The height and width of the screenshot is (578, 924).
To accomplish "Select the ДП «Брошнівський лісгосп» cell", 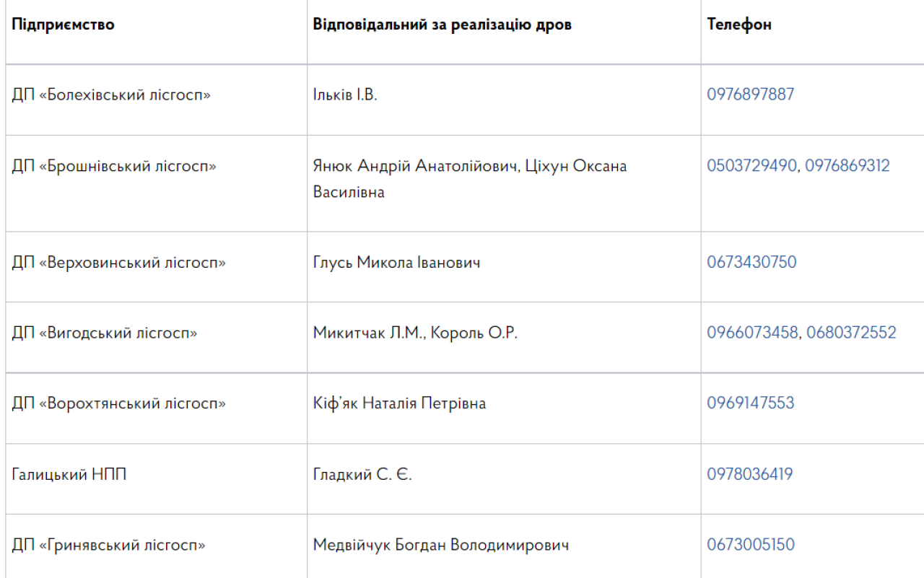I will 114,166.
